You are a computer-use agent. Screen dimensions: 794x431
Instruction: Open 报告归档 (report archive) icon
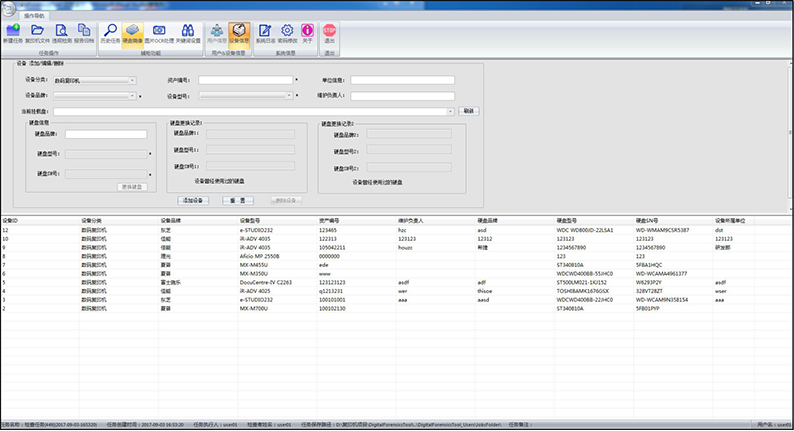(x=84, y=34)
